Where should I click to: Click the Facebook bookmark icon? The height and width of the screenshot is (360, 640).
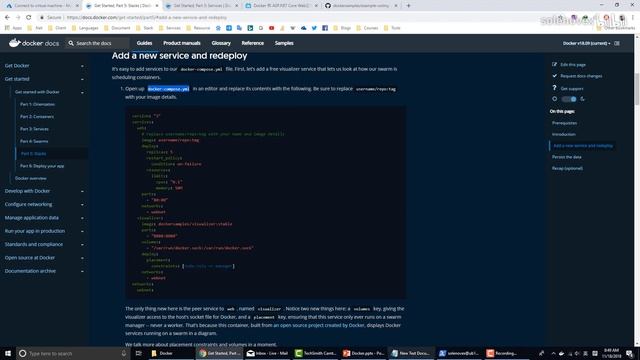325,28
